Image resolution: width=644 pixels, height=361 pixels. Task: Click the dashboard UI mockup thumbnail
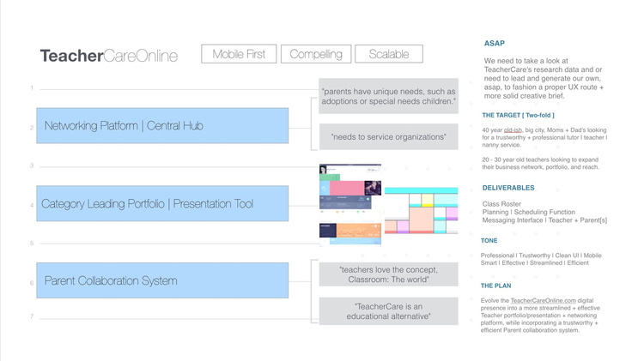click(x=350, y=205)
